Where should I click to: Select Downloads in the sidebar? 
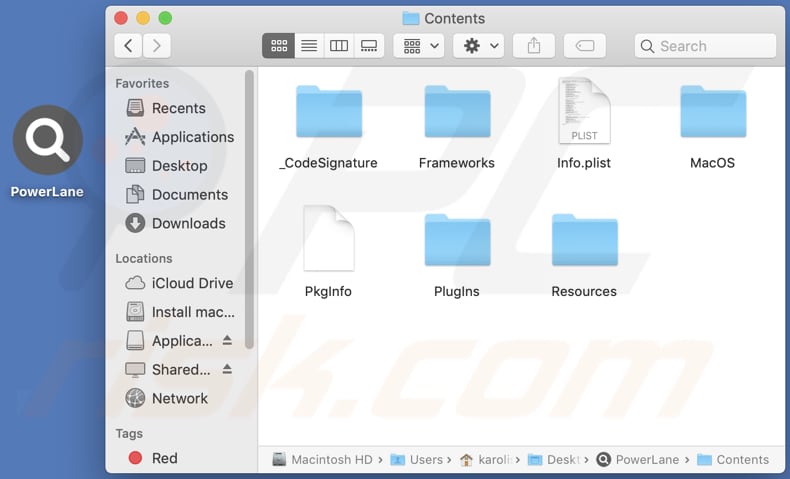point(188,223)
